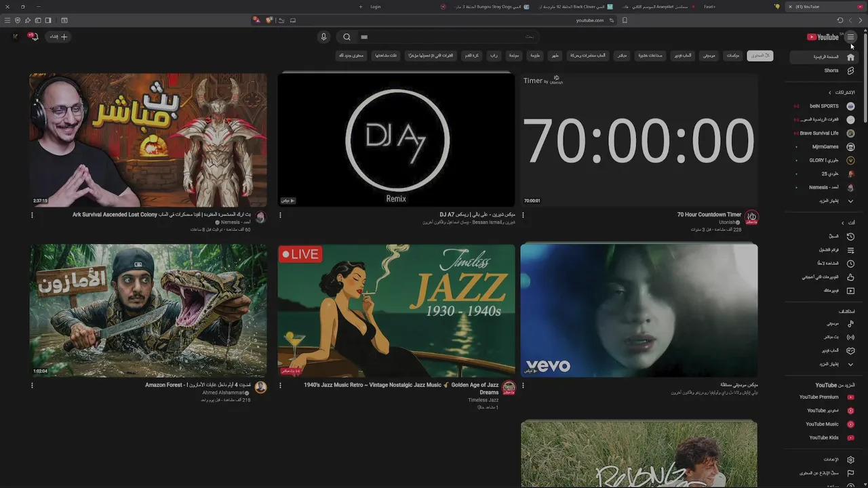
Task: Expand show more subscriptions chevron
Action: pyautogui.click(x=850, y=201)
